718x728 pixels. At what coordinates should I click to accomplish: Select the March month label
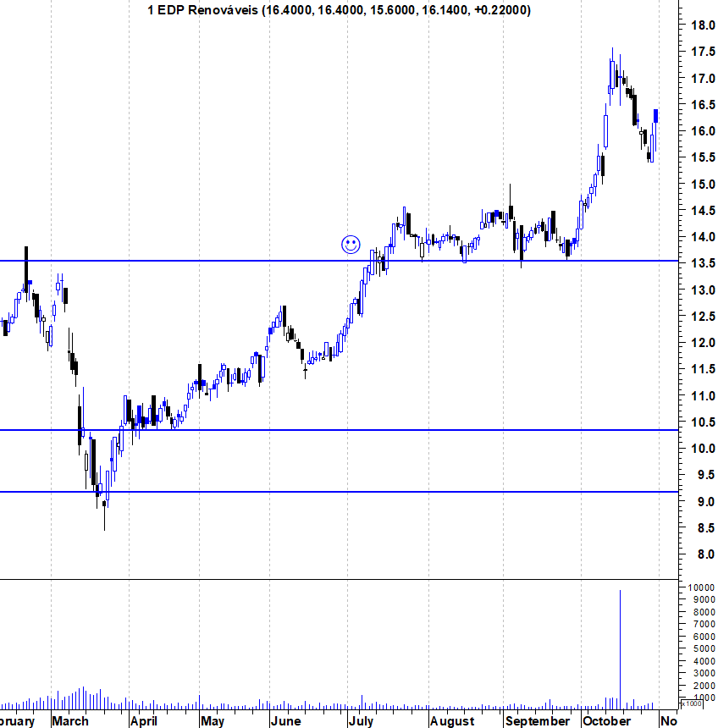pyautogui.click(x=70, y=721)
